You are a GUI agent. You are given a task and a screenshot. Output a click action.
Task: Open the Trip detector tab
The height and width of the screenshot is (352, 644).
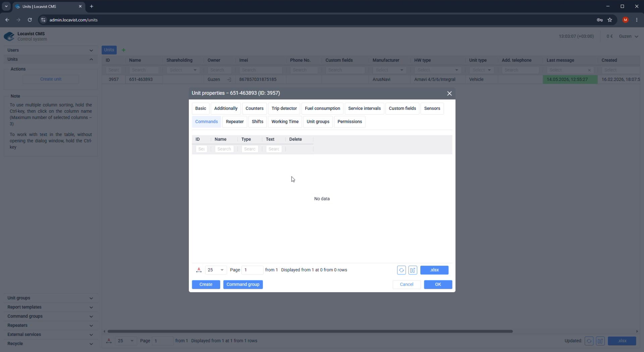tap(284, 108)
